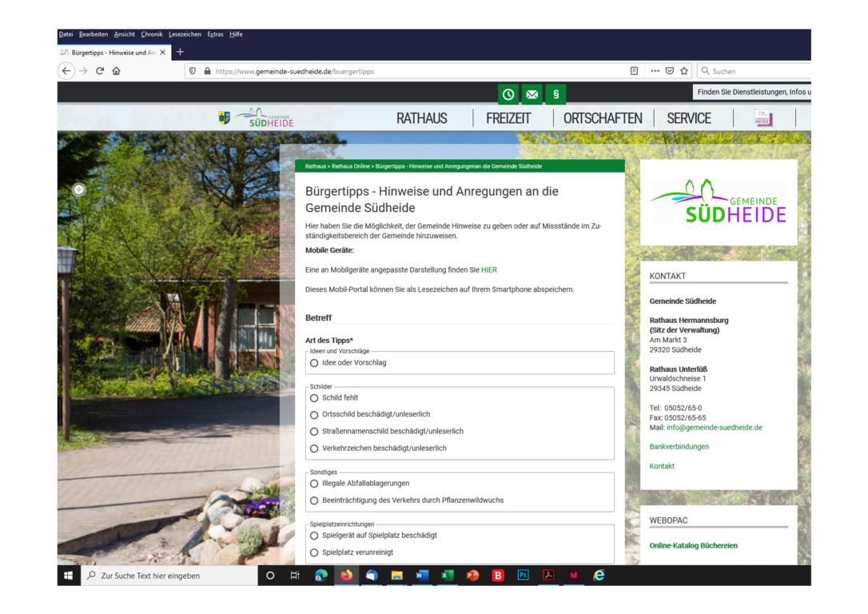Screen dimensions: 868x614
Task: Reload the page with the refresh icon
Action: 100,71
